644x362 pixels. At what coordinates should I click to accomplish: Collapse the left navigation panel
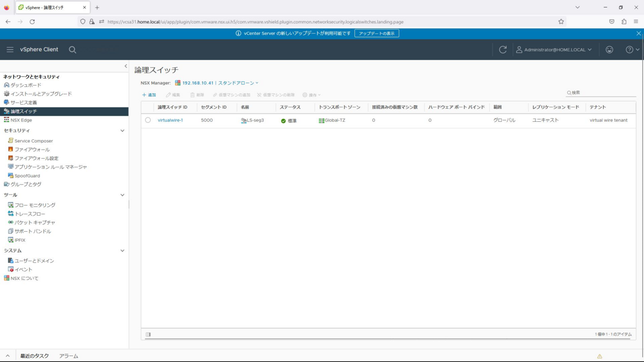126,66
